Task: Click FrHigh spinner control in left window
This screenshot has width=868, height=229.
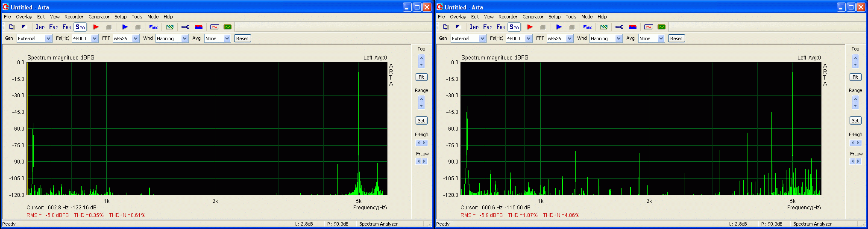Action: [x=422, y=143]
